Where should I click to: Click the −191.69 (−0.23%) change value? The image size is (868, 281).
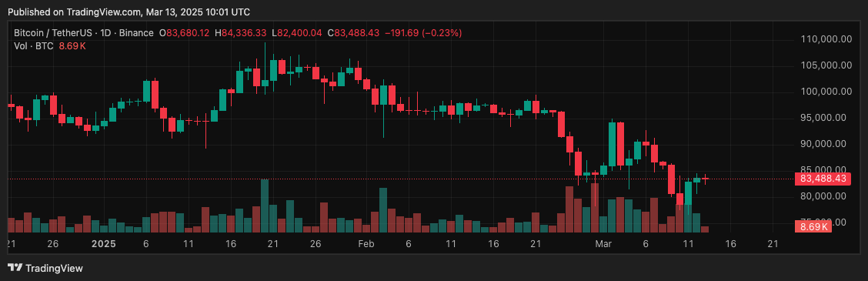point(423,33)
